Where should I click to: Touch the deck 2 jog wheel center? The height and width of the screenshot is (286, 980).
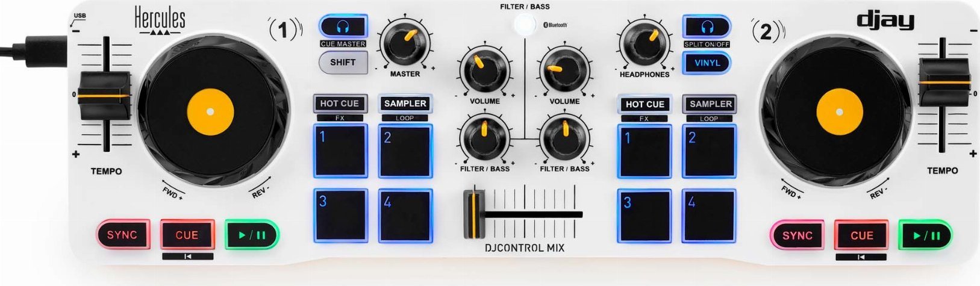tap(840, 113)
